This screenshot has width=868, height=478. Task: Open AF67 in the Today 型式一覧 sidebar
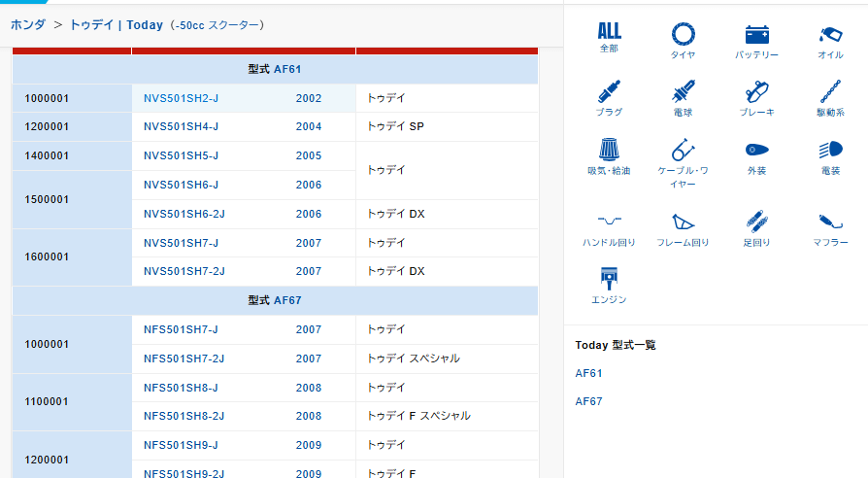(588, 401)
